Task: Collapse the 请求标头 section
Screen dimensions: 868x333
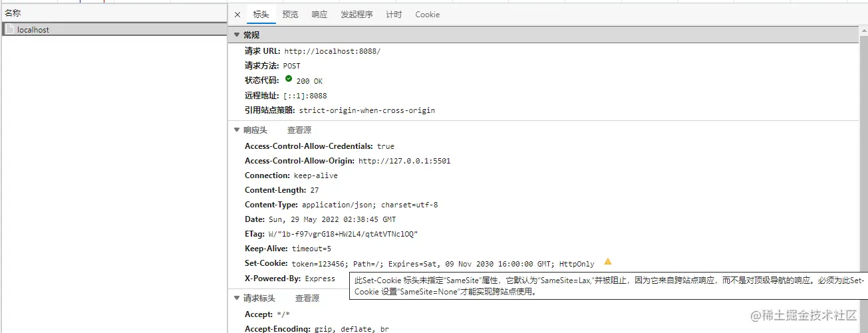Action: [236, 298]
